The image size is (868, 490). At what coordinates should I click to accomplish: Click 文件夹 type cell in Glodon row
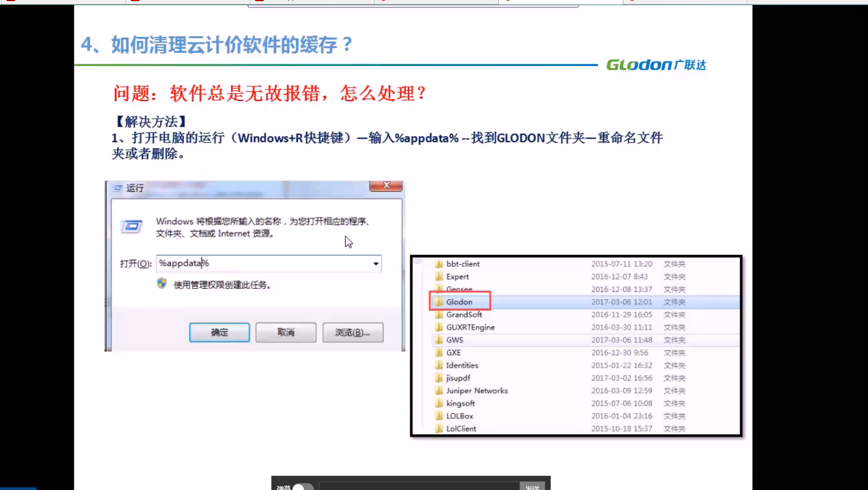point(674,302)
